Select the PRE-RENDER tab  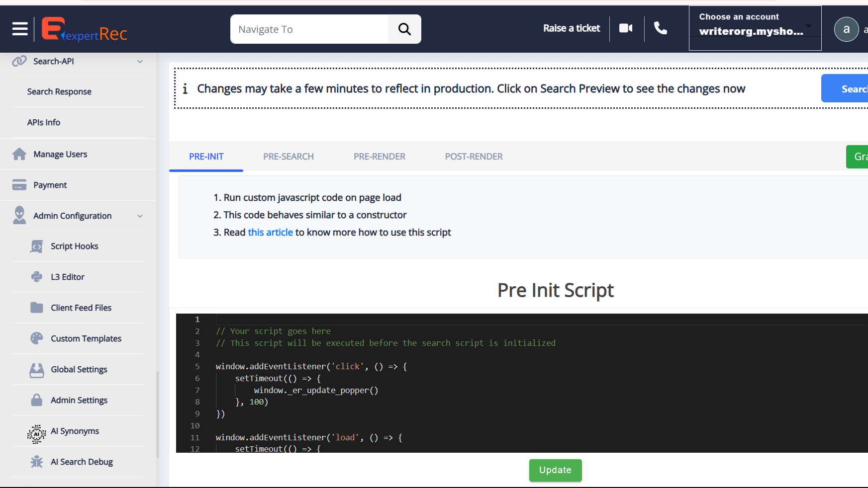[x=379, y=157]
